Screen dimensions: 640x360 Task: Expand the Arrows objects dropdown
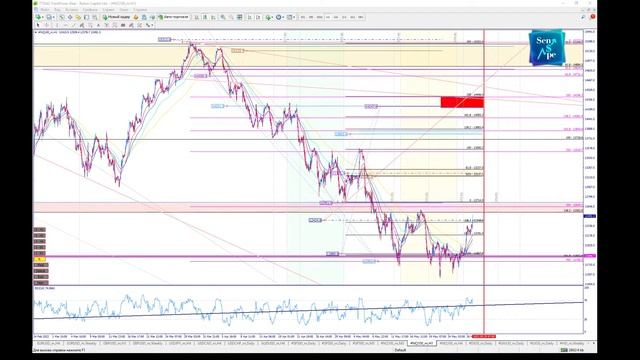point(152,25)
